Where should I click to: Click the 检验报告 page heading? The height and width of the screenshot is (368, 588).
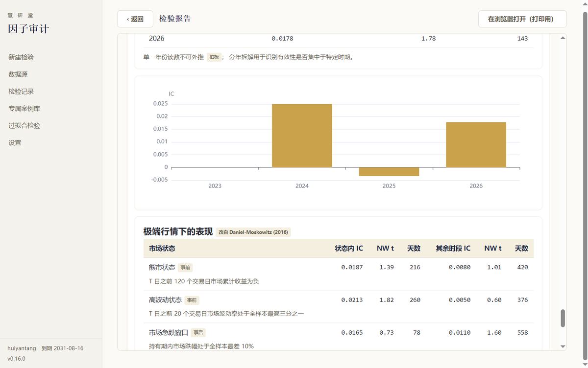pos(175,19)
